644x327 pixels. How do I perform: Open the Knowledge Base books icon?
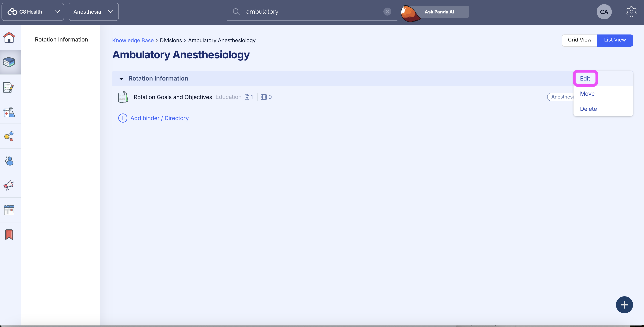click(9, 62)
